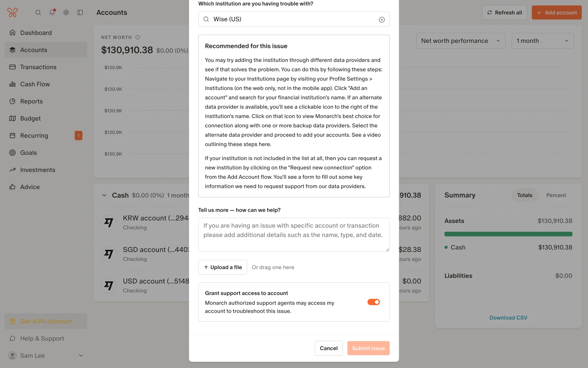Disable Grant support access toggle
The image size is (588, 368).
point(373,302)
